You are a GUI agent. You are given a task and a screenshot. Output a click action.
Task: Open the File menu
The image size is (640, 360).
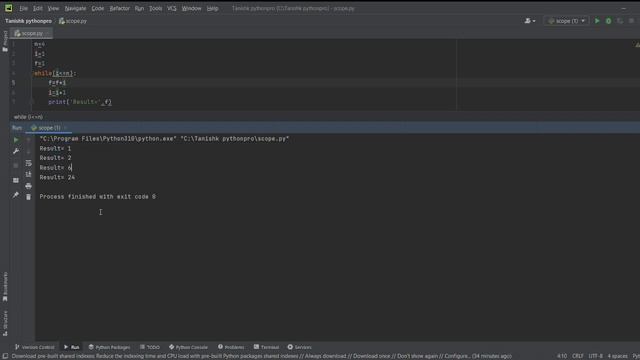tap(24, 8)
